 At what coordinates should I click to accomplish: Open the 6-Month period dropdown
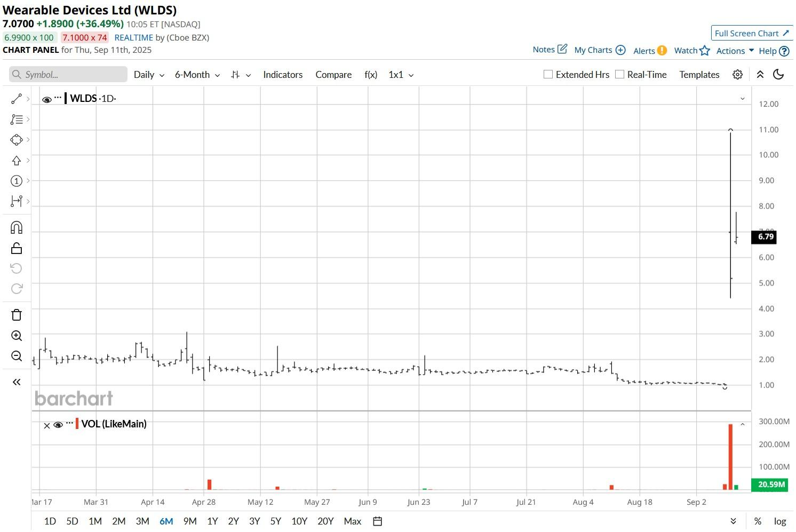[197, 75]
